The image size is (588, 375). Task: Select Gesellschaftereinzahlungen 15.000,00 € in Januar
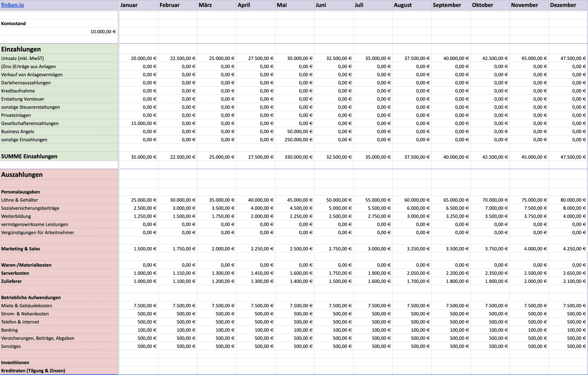pos(143,124)
